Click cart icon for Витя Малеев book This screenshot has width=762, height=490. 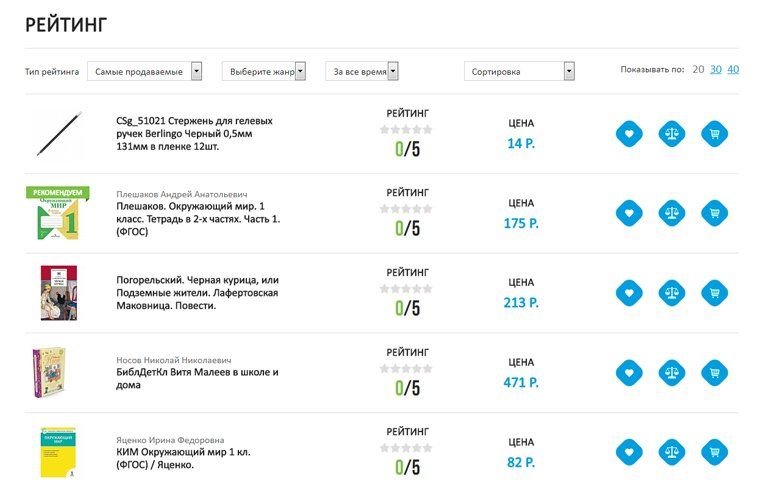[714, 372]
